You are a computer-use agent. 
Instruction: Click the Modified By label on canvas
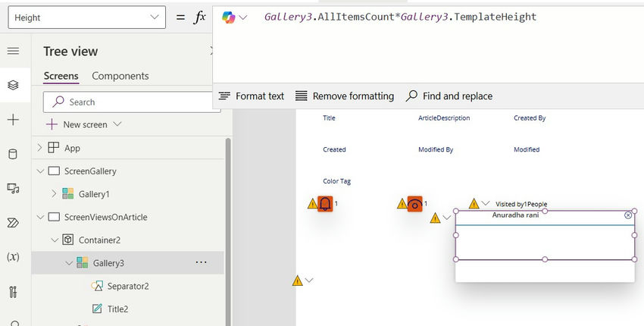tap(436, 149)
